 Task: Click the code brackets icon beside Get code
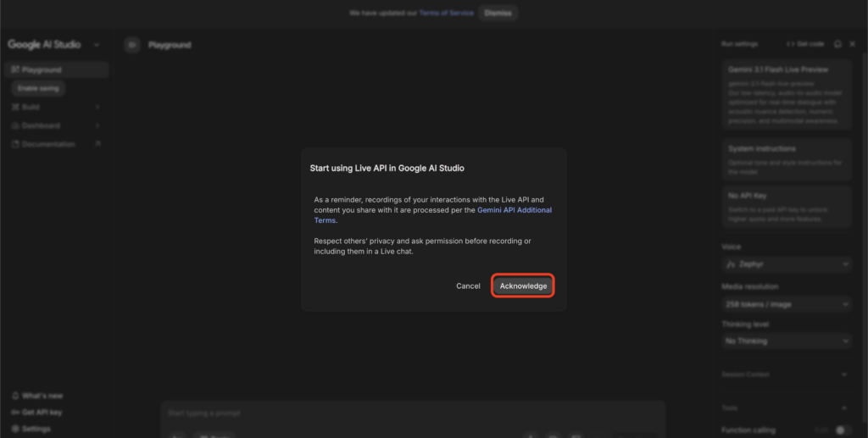[x=790, y=44]
